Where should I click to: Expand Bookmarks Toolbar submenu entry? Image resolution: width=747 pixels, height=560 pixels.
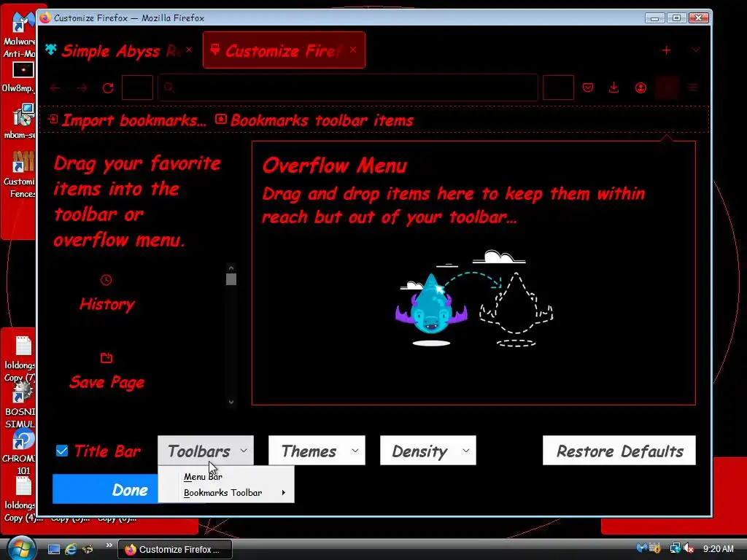tap(226, 492)
